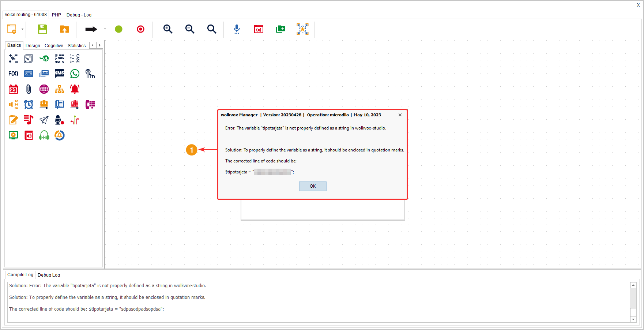Select the CASE component

point(75,58)
